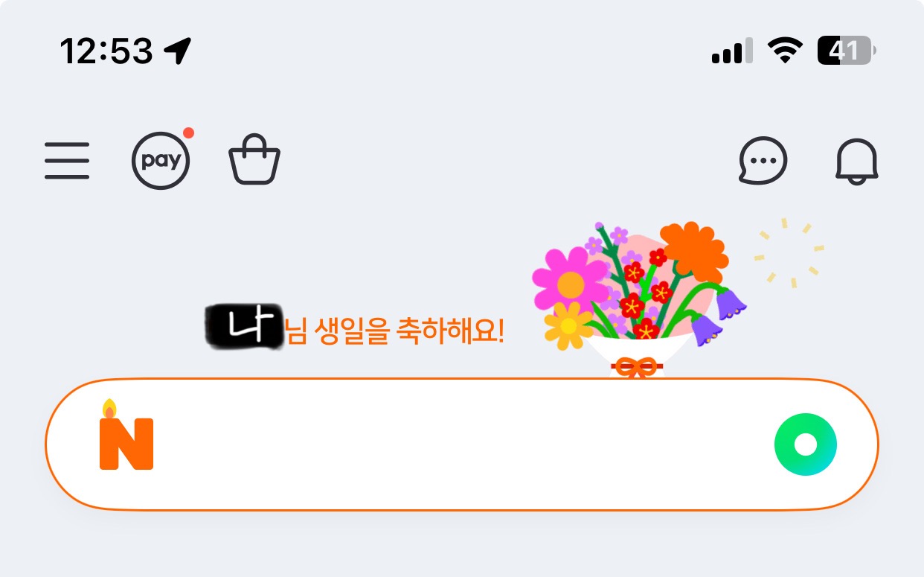
Task: Tap the orange N candle logo
Action: (126, 435)
